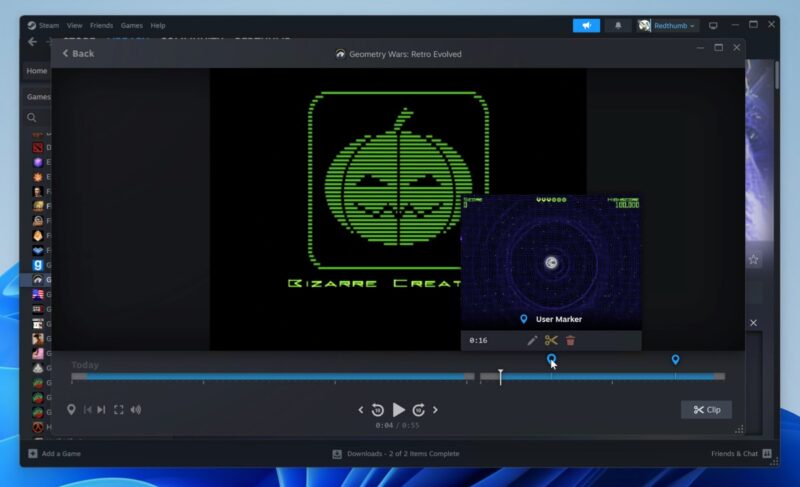Play the recording
The height and width of the screenshot is (487, 800).
(398, 409)
